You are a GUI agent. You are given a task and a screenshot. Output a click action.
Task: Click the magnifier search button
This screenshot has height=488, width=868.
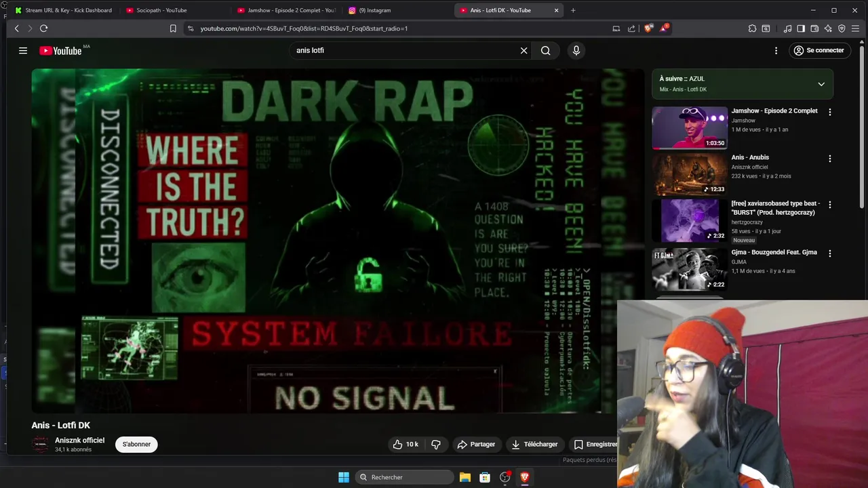(546, 50)
